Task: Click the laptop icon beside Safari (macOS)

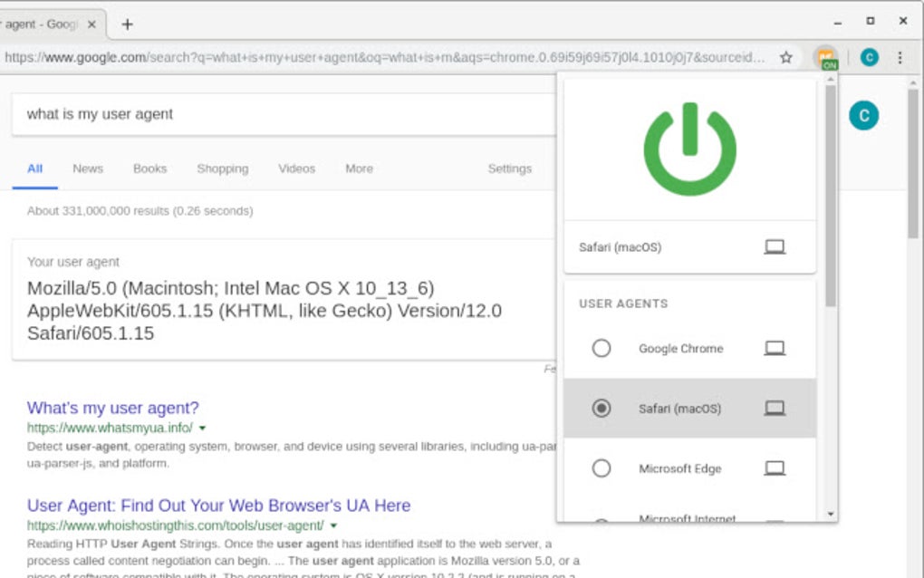Action: tap(775, 246)
